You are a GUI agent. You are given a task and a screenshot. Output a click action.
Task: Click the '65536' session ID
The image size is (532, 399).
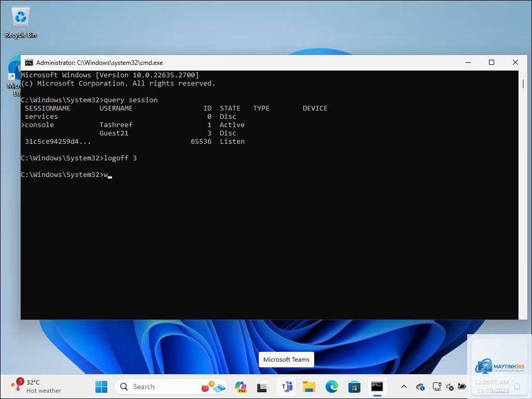pos(201,142)
